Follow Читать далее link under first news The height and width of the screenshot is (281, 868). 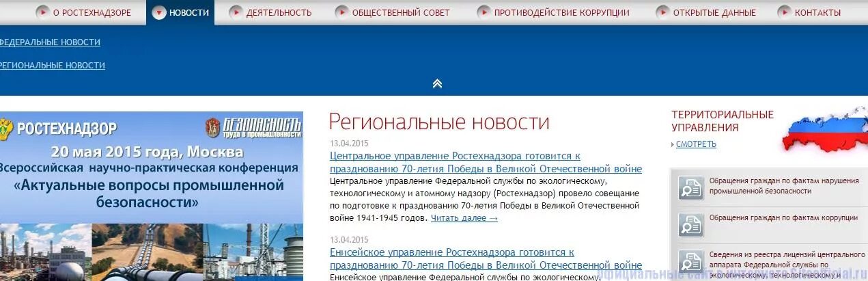(x=464, y=218)
